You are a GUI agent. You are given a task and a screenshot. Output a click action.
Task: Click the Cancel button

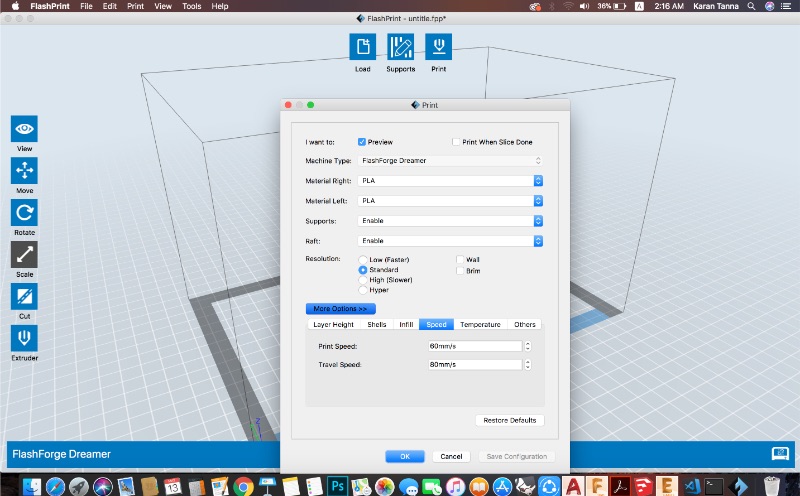pyautogui.click(x=451, y=456)
